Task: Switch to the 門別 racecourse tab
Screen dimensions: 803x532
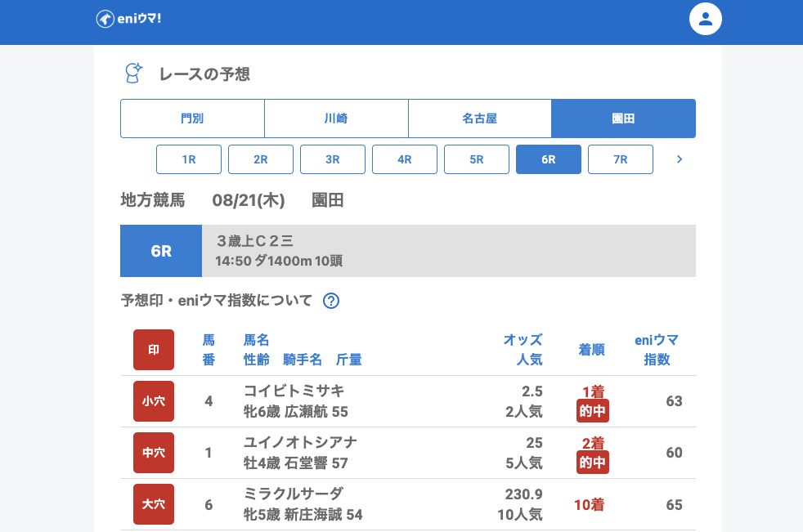Action: tap(192, 118)
